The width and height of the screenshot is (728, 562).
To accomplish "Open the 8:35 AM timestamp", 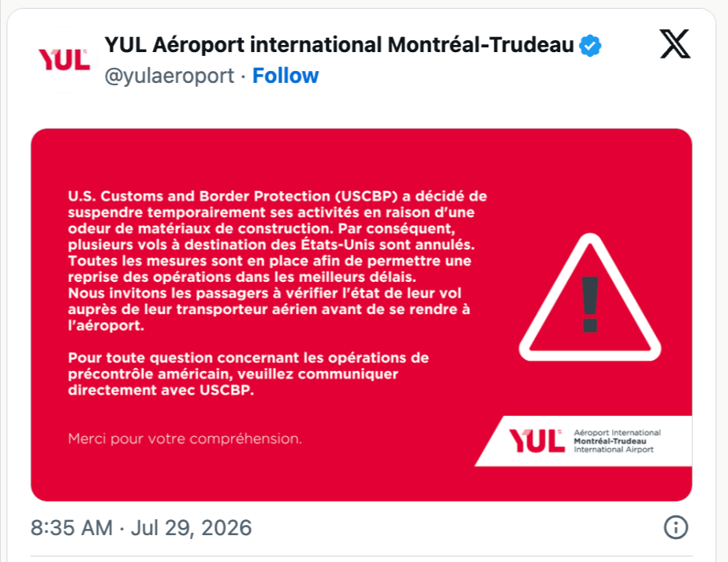I will tap(72, 527).
